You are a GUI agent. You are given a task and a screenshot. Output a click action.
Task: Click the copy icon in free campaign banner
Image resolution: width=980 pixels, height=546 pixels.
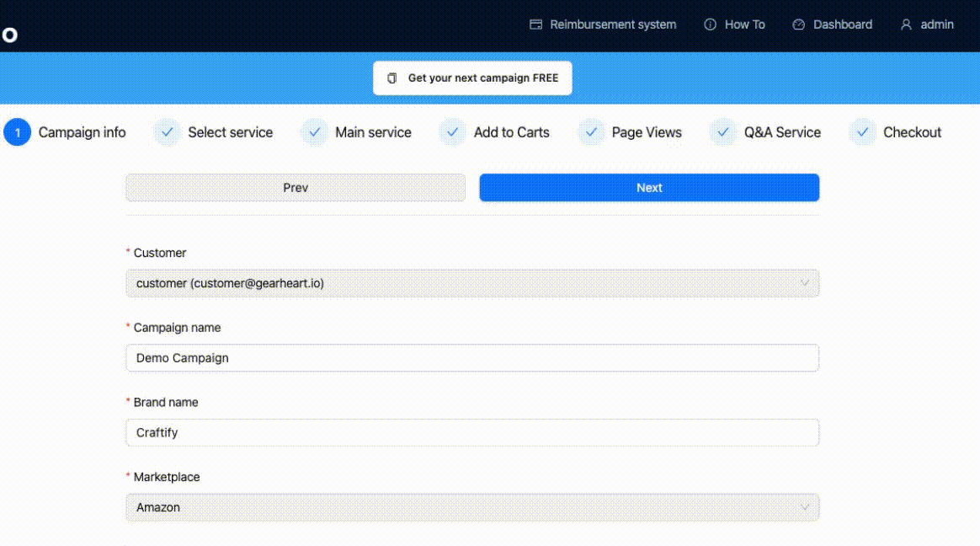(x=391, y=78)
